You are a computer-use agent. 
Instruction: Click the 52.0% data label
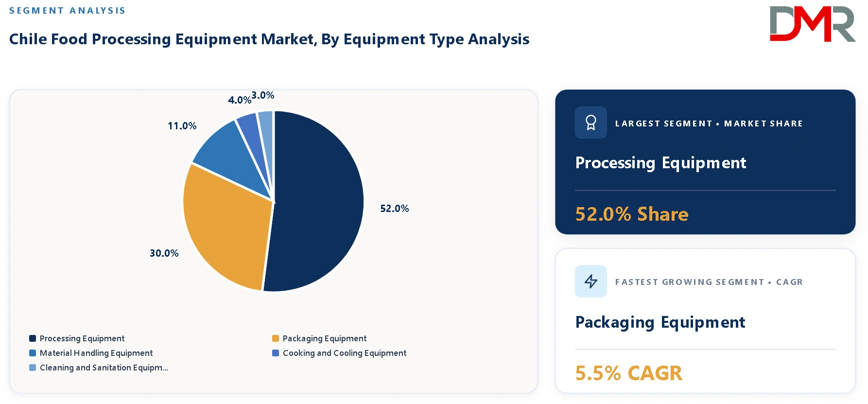[x=395, y=209]
